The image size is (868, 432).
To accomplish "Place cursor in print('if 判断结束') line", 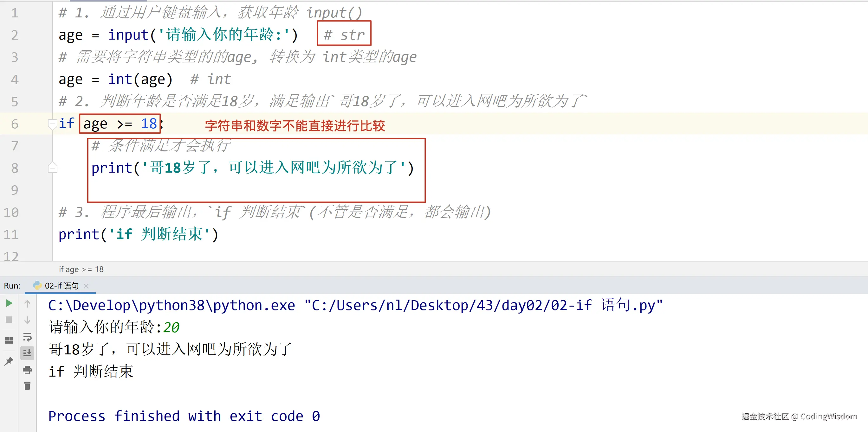I will 139,234.
